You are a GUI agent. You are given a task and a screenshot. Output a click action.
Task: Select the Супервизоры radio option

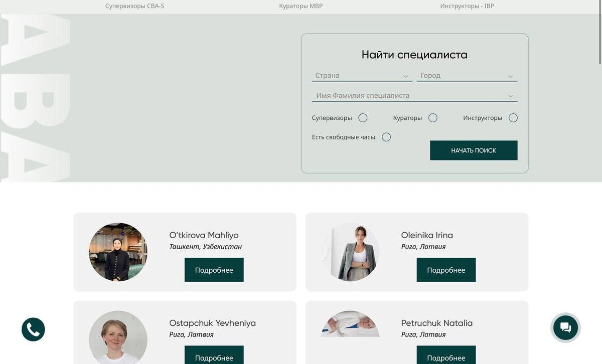coord(363,118)
